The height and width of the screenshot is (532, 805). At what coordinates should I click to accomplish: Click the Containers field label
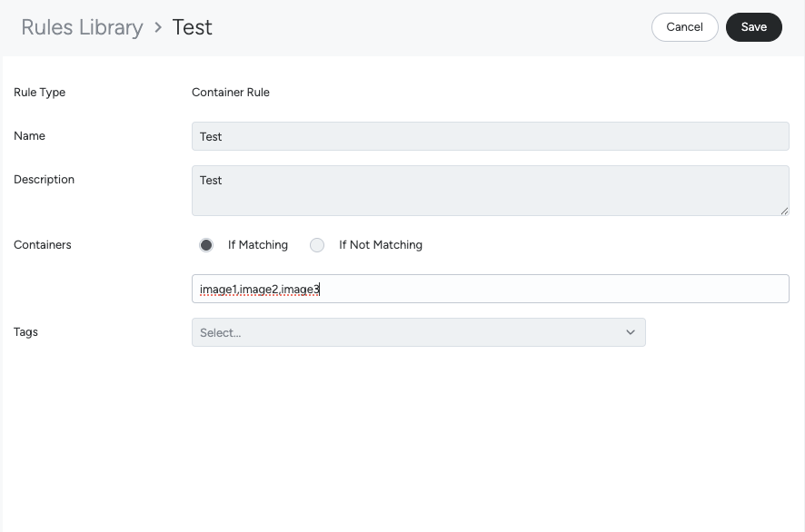click(x=43, y=245)
